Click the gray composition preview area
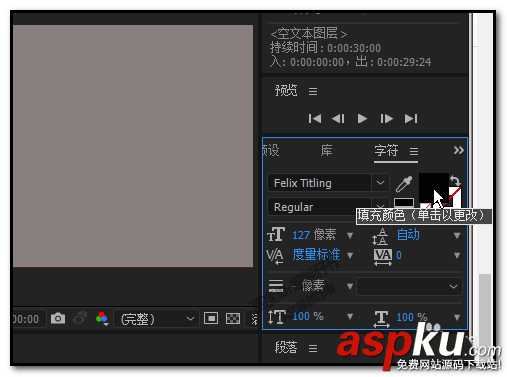 pos(133,146)
